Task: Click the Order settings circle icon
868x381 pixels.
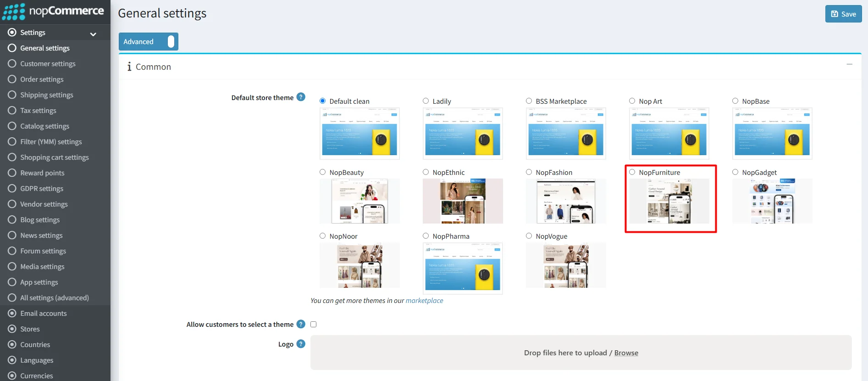Action: pyautogui.click(x=12, y=79)
